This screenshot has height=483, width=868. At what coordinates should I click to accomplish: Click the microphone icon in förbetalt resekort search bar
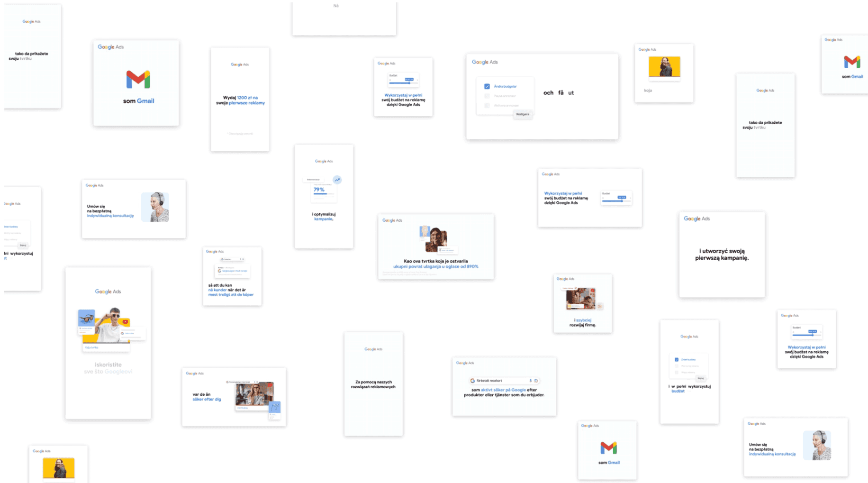tap(530, 381)
